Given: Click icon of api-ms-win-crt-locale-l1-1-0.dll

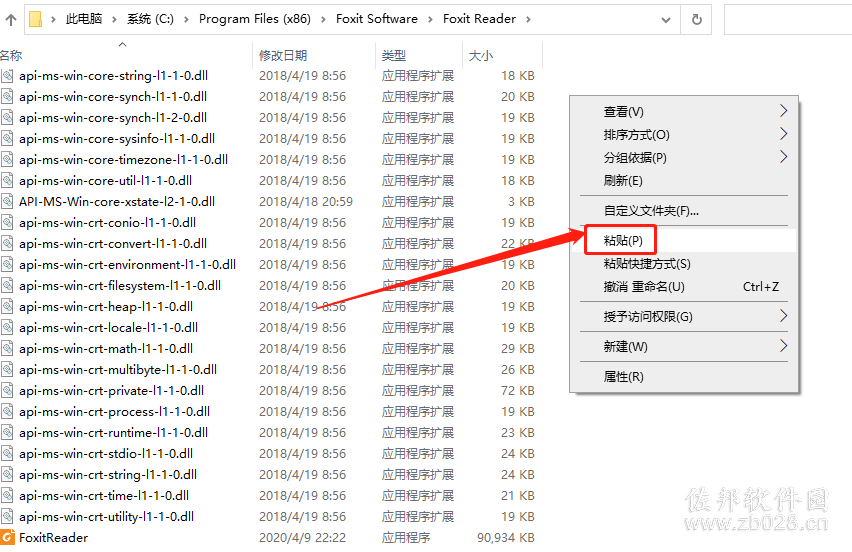Looking at the screenshot, I should [x=7, y=328].
